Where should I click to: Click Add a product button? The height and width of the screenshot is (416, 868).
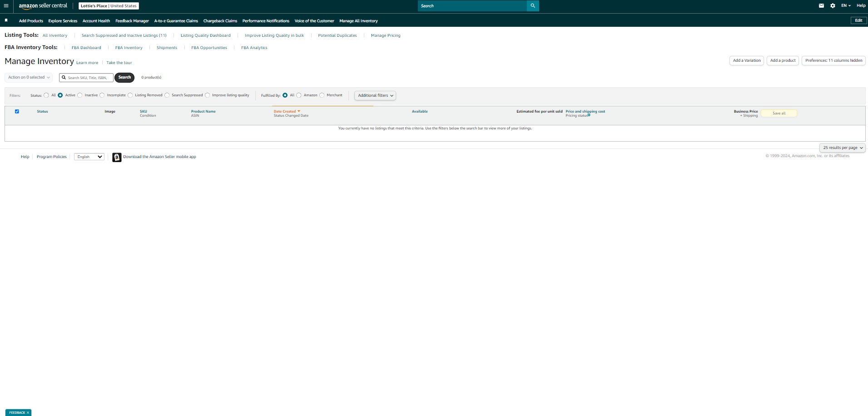coord(783,60)
